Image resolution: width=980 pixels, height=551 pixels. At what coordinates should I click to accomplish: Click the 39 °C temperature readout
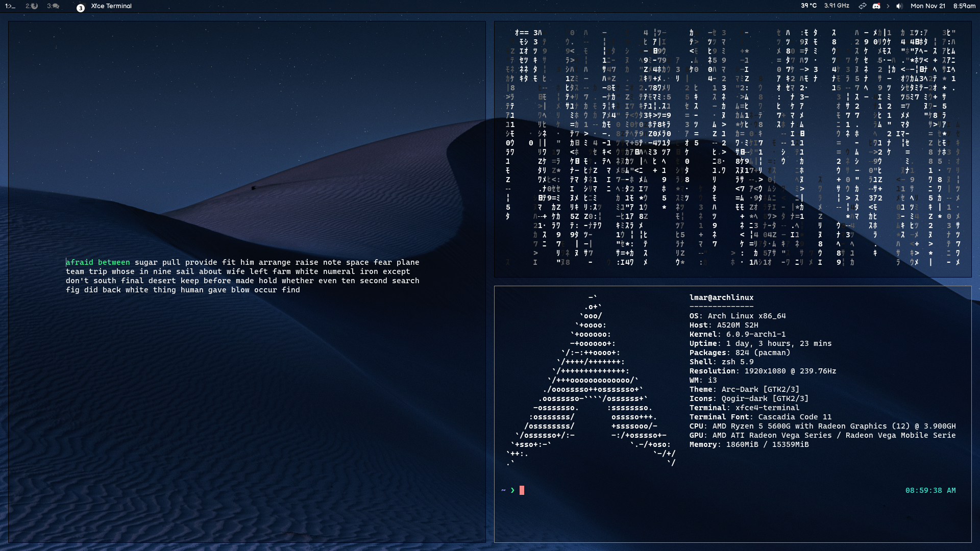click(808, 6)
